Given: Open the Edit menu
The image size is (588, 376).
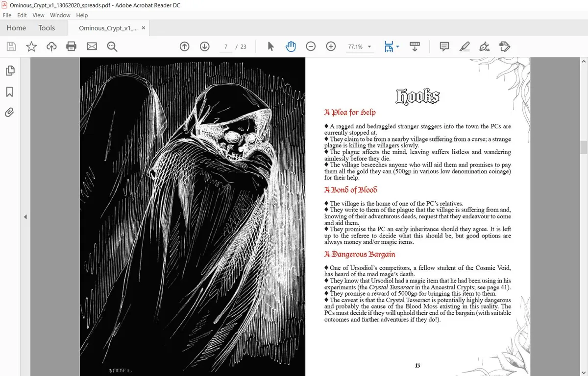Looking at the screenshot, I should (22, 15).
